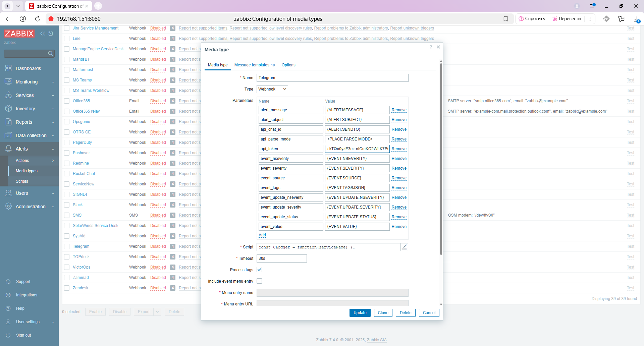Click the Help question-mark icon
The image size is (644, 346).
(8, 308)
